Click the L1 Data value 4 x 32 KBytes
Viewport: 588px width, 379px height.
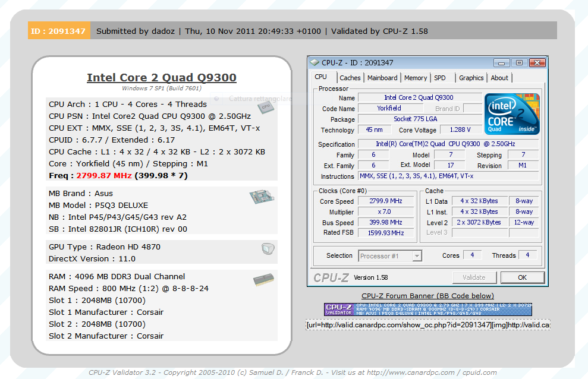coord(480,201)
